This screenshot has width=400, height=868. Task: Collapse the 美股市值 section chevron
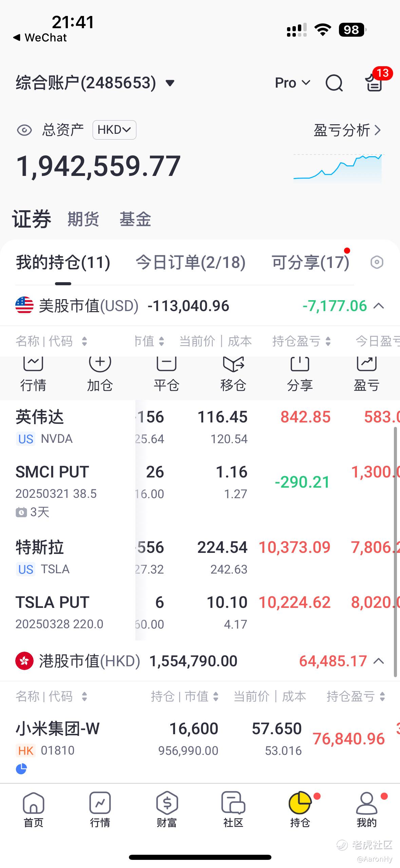[x=379, y=306]
